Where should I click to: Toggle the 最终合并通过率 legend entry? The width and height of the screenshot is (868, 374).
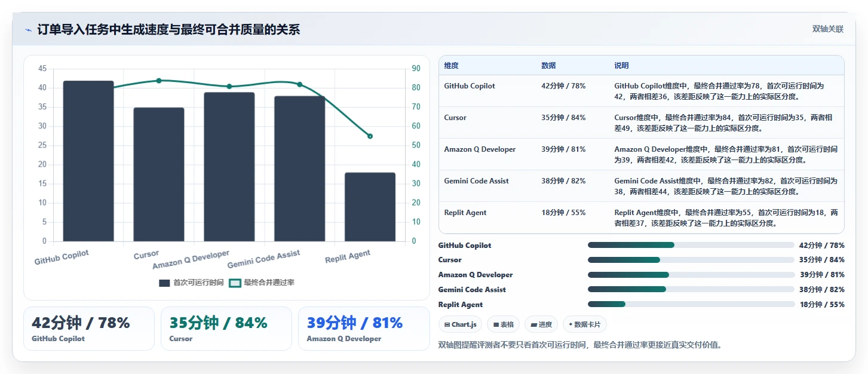[262, 283]
